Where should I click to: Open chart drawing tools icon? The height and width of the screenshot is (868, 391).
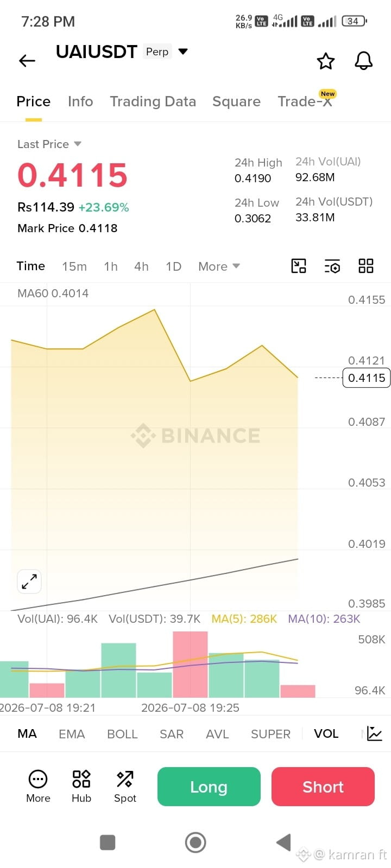pyautogui.click(x=299, y=266)
